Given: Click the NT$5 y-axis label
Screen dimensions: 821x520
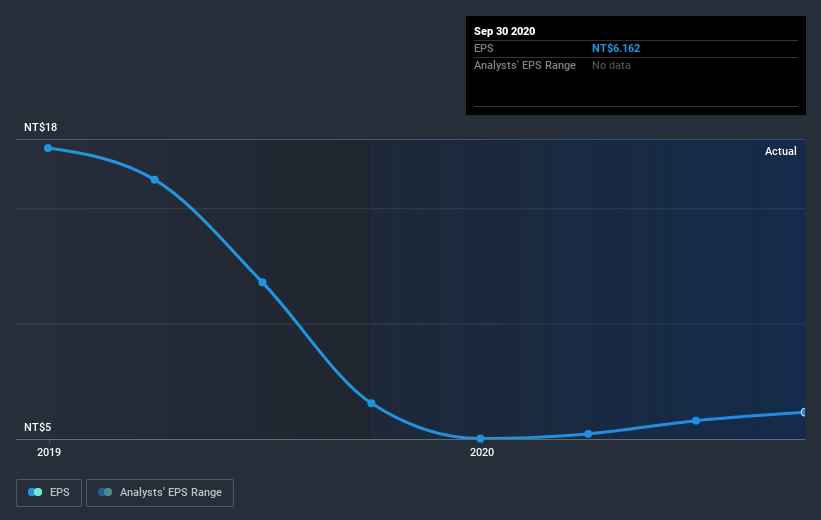Looking at the screenshot, I should (38, 427).
